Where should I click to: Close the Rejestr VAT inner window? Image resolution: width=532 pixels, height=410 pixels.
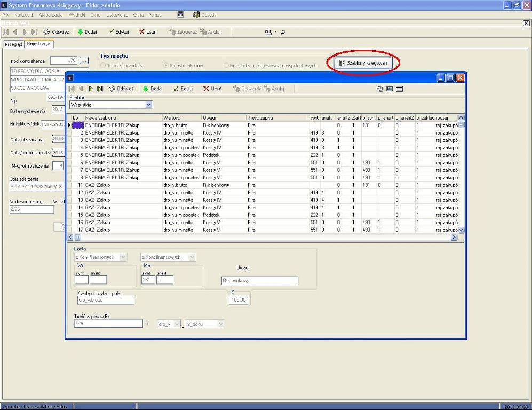coord(526,23)
